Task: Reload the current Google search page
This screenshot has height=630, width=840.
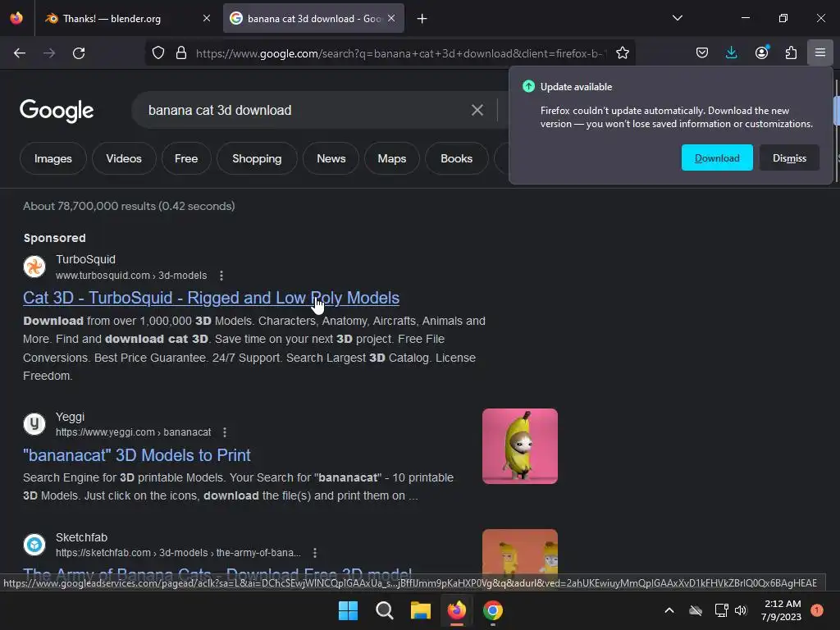Action: click(x=79, y=53)
